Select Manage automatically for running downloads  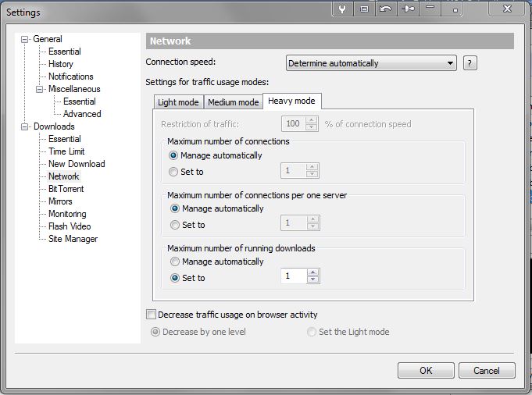point(174,262)
